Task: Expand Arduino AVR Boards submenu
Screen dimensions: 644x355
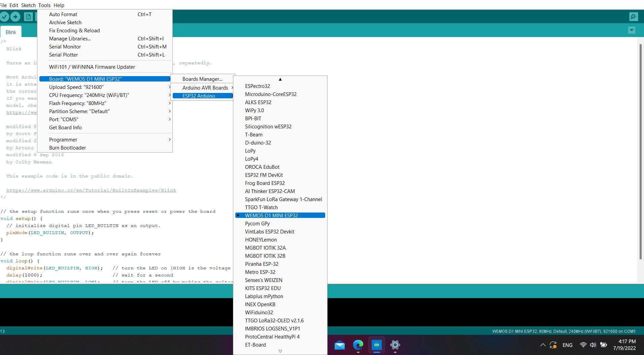Action: pyautogui.click(x=203, y=88)
